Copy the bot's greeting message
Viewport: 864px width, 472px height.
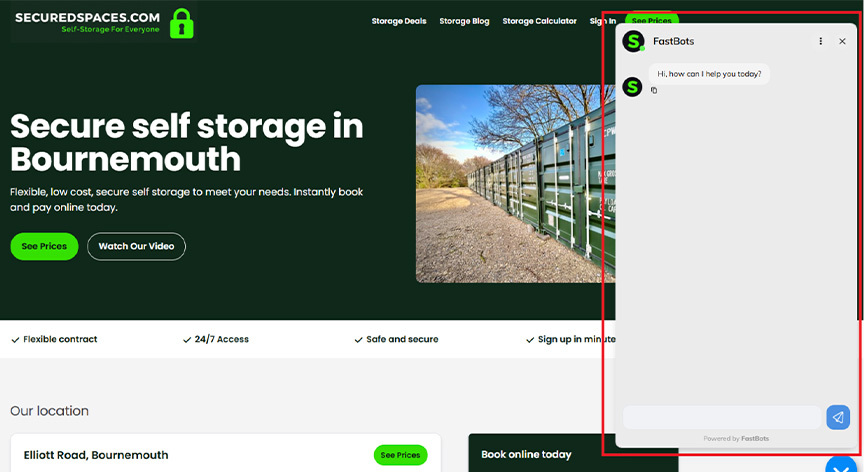click(654, 91)
